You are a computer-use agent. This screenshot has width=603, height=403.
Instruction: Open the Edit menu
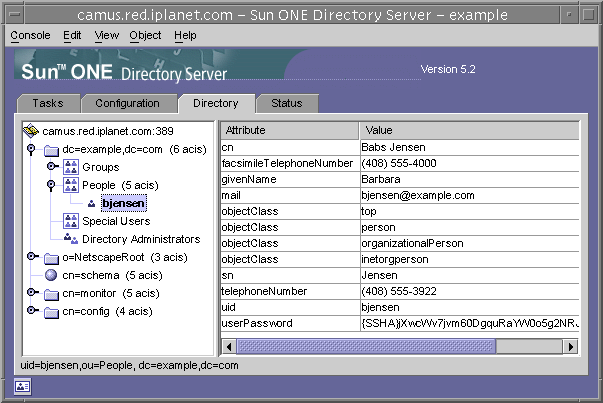72,35
